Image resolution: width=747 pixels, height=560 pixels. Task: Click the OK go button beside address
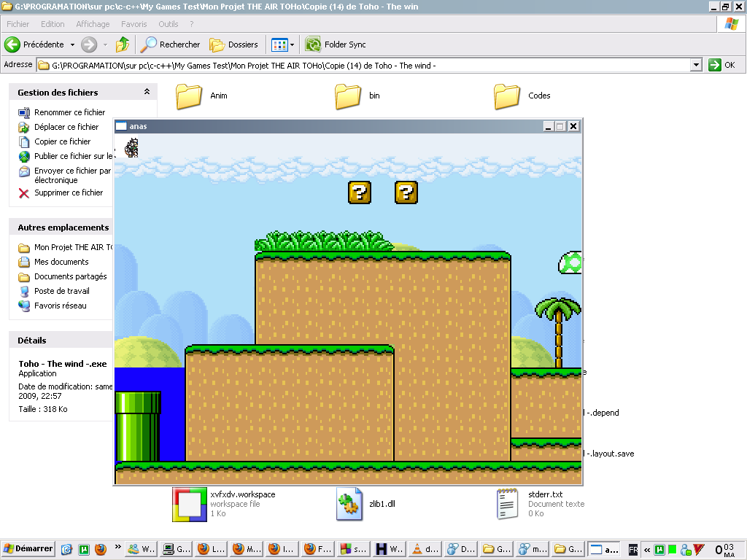point(721,65)
